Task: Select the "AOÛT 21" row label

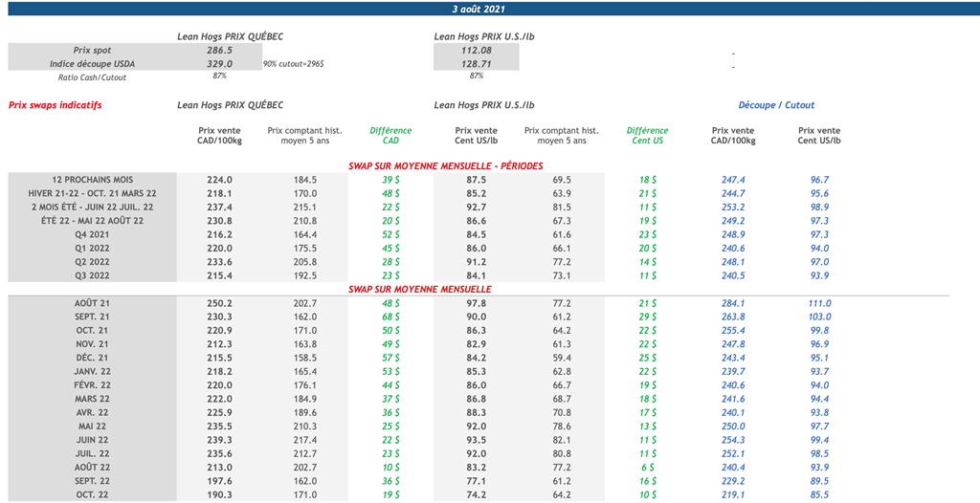Action: (x=93, y=303)
